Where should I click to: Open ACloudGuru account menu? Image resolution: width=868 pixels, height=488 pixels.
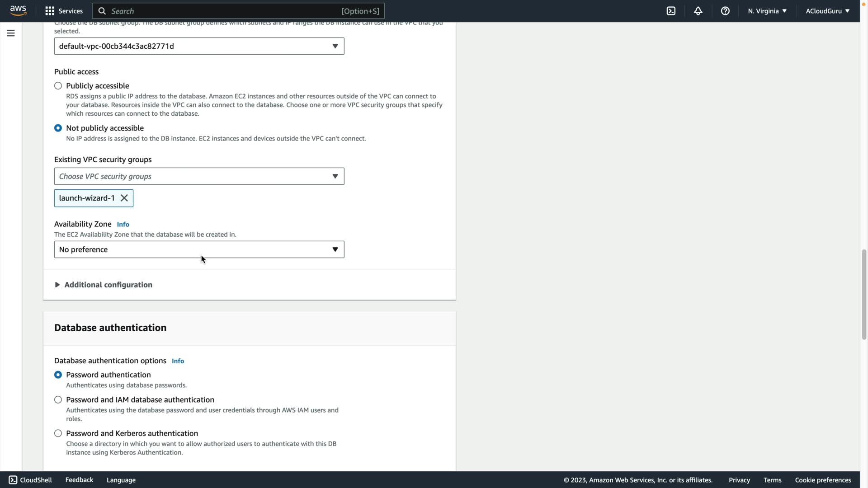[x=827, y=11]
